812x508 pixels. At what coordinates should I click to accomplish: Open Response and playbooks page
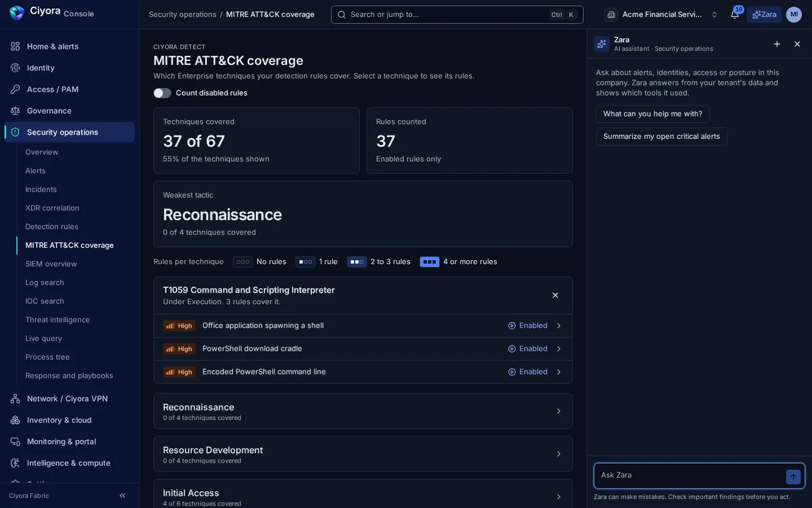click(x=69, y=376)
